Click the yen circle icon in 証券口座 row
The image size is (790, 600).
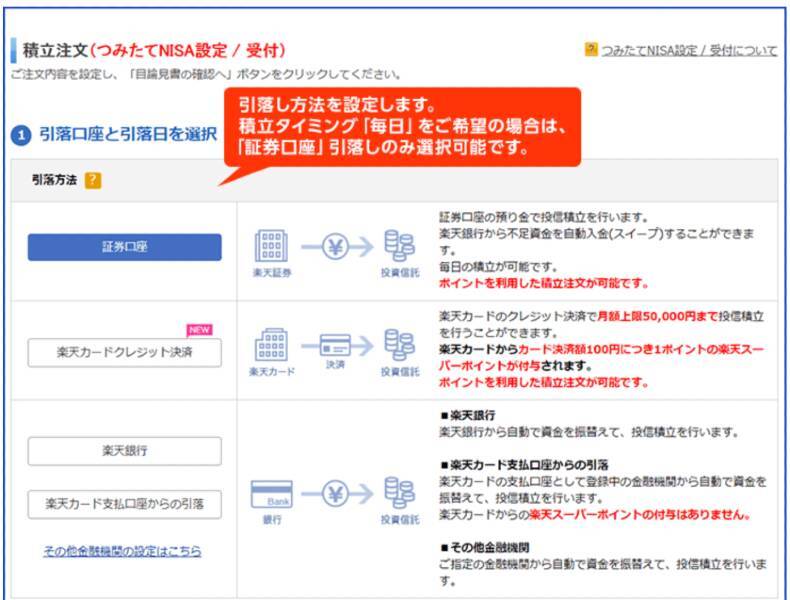coord(334,246)
